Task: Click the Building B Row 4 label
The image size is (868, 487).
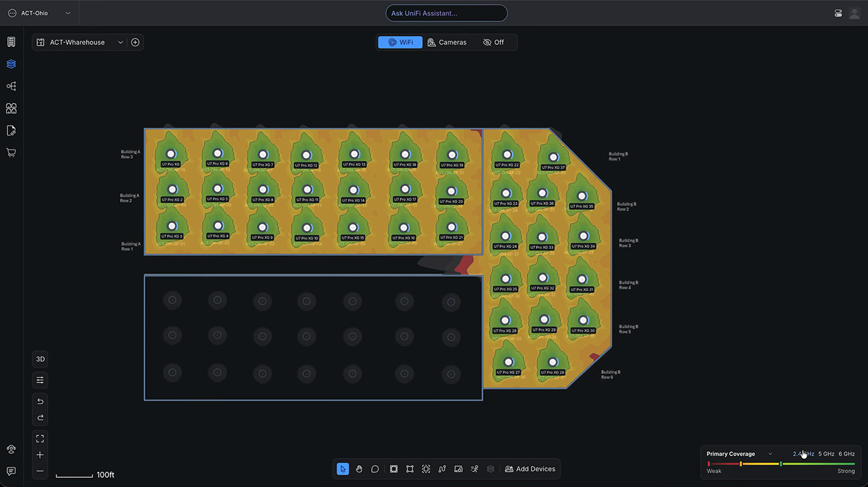Action: coord(629,285)
